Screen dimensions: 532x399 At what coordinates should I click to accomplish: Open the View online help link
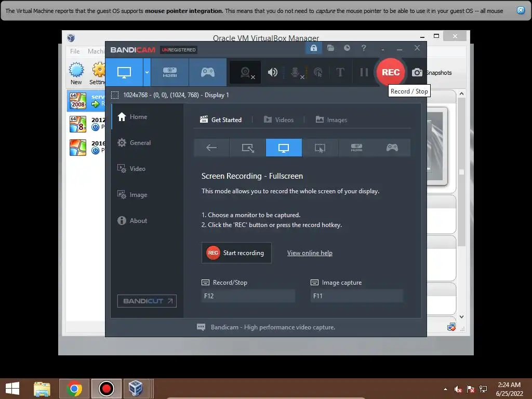click(x=310, y=253)
